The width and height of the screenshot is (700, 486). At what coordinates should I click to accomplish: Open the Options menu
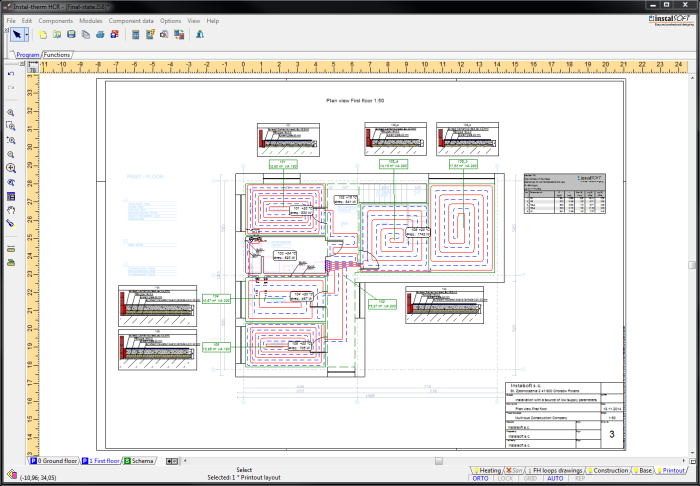pyautogui.click(x=170, y=20)
